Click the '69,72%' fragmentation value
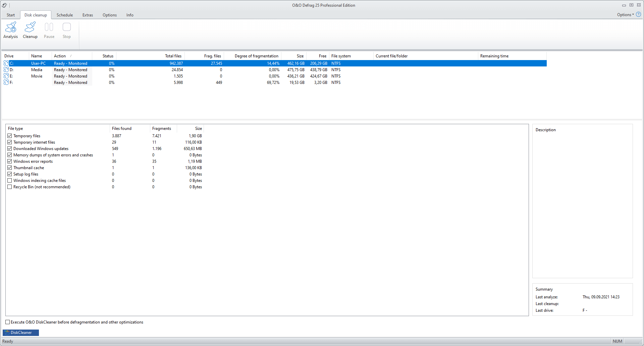 [x=273, y=82]
